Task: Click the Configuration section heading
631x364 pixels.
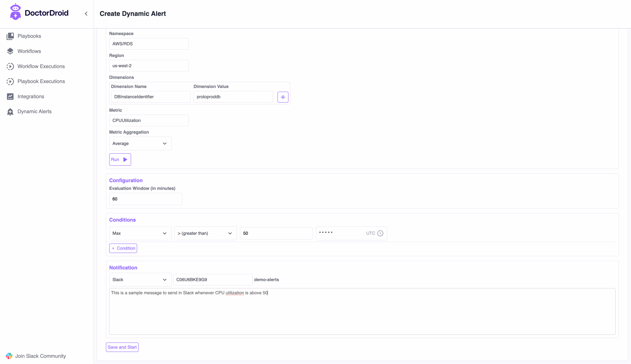Action: pyautogui.click(x=126, y=181)
